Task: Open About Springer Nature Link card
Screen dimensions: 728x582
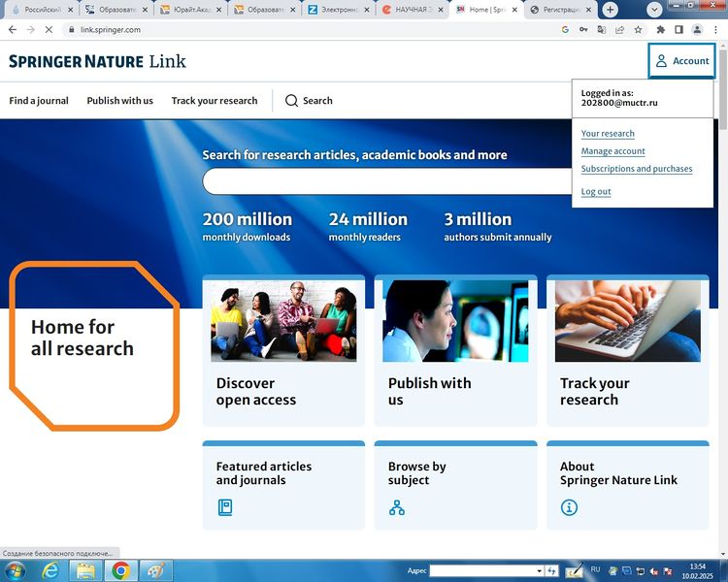Action: [x=628, y=485]
